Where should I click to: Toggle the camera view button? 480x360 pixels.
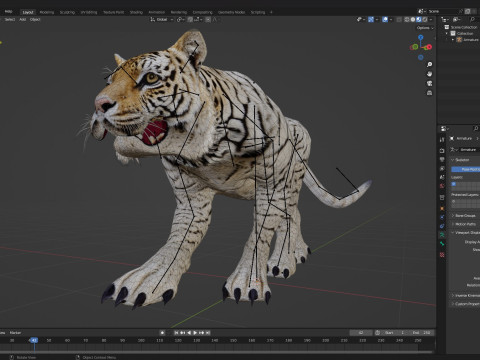tap(430, 83)
